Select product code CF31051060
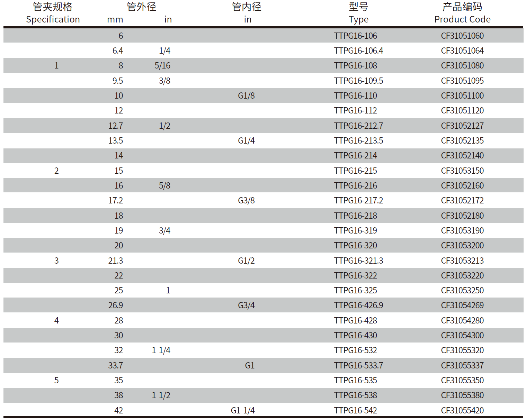The width and height of the screenshot is (526, 420). click(x=462, y=36)
